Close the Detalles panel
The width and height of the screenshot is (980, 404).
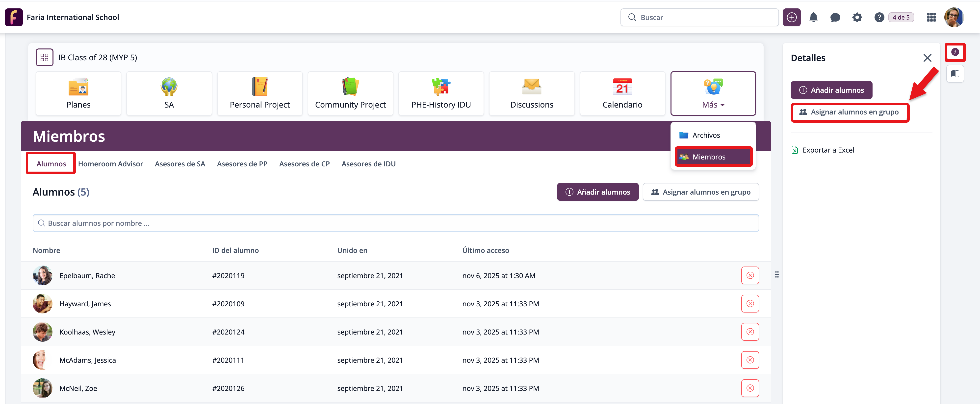click(x=927, y=58)
